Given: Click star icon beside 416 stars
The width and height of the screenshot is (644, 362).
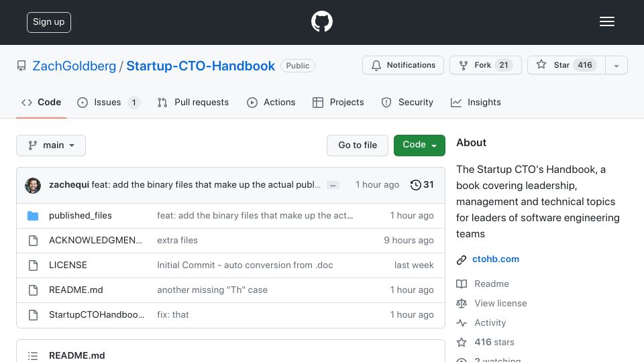Looking at the screenshot, I should (462, 343).
